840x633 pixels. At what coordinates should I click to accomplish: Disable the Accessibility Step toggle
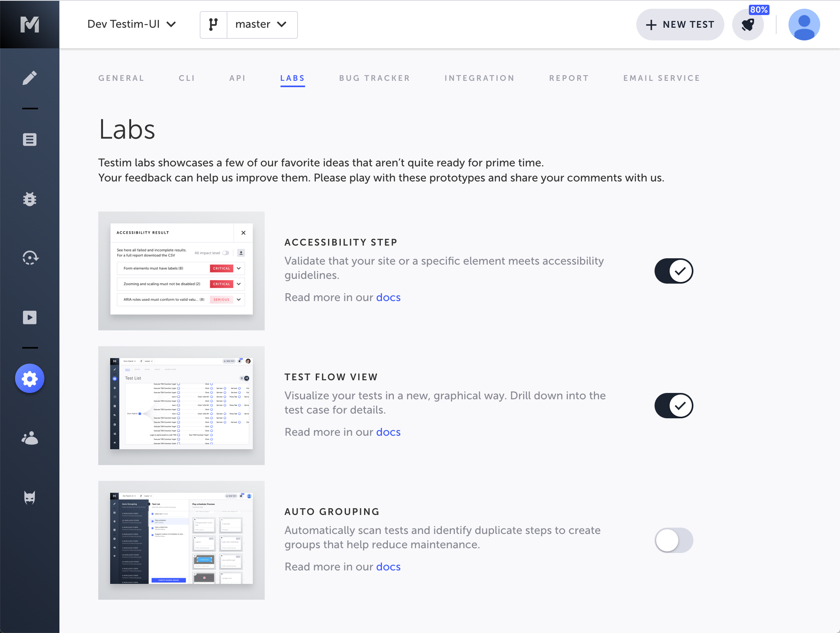(x=674, y=271)
